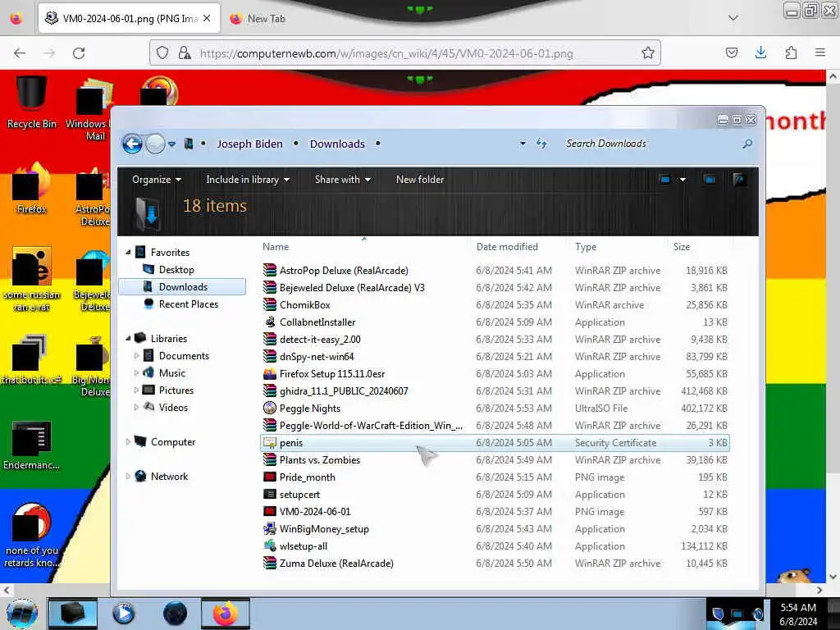Collapse the Libraries tree group
The image size is (840, 630).
pos(128,339)
